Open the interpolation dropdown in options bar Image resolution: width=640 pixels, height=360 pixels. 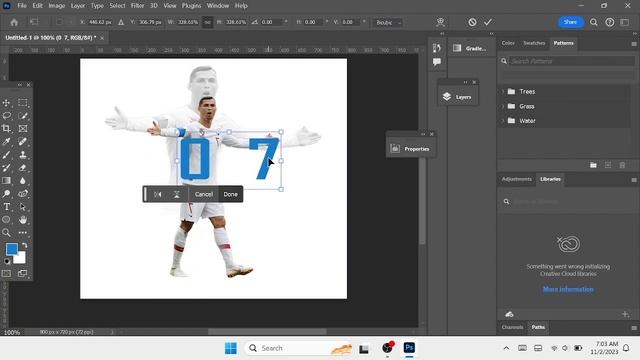(388, 22)
